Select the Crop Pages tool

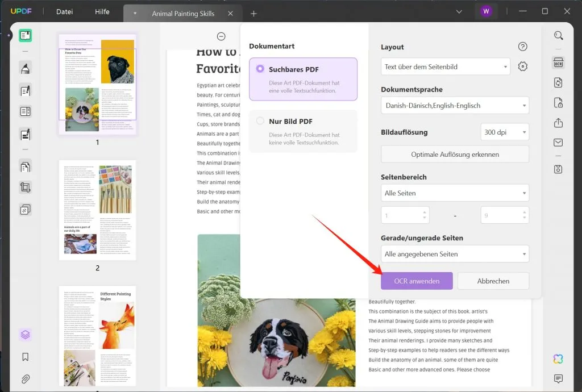25,187
